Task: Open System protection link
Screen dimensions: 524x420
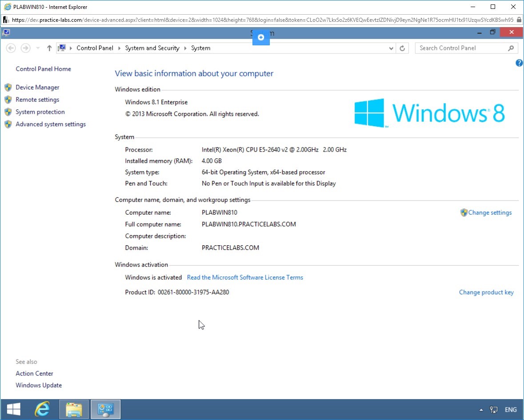Action: tap(40, 112)
